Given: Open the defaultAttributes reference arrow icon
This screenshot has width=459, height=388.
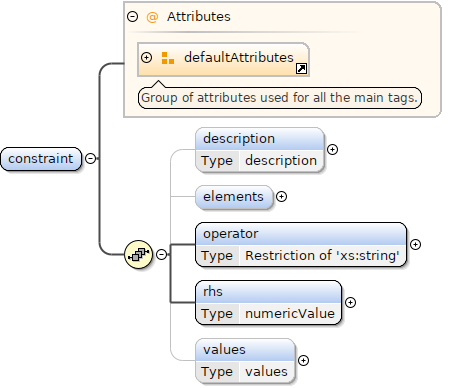Looking at the screenshot, I should point(301,69).
